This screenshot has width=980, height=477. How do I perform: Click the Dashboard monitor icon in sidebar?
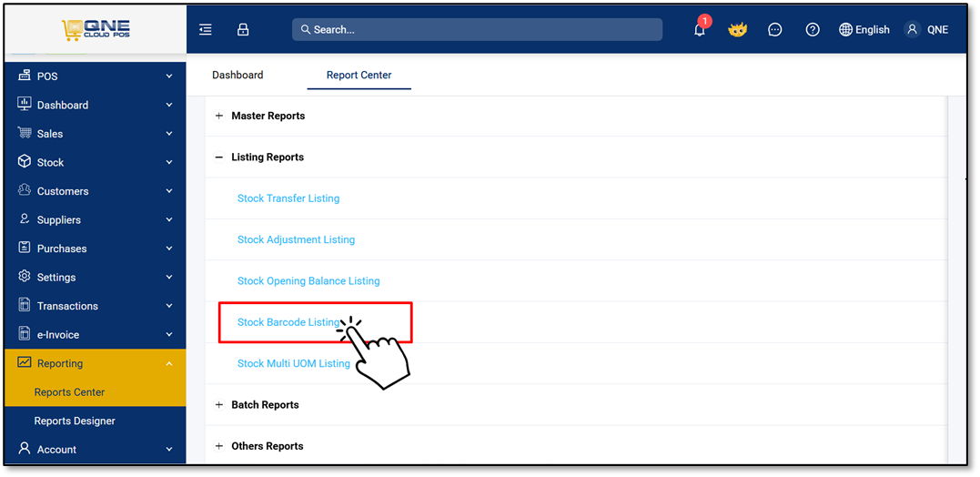25,104
